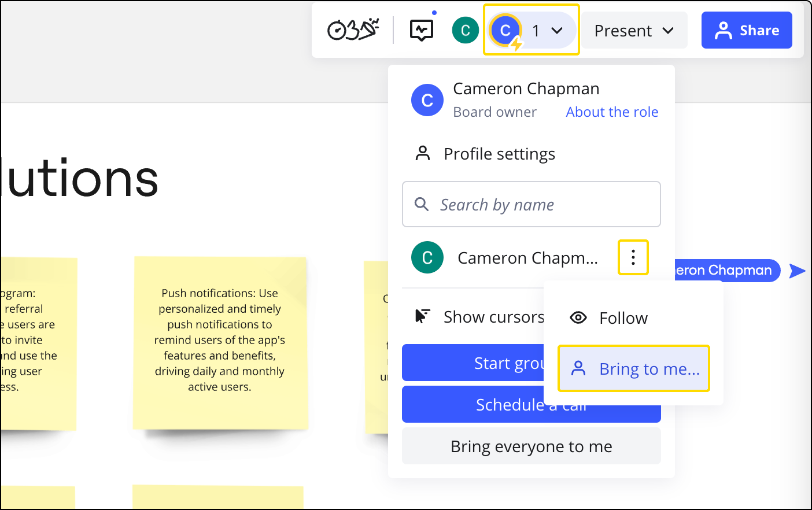Click the green C collaborator avatar in toolbar
Viewport: 812px width, 510px height.
click(x=465, y=30)
